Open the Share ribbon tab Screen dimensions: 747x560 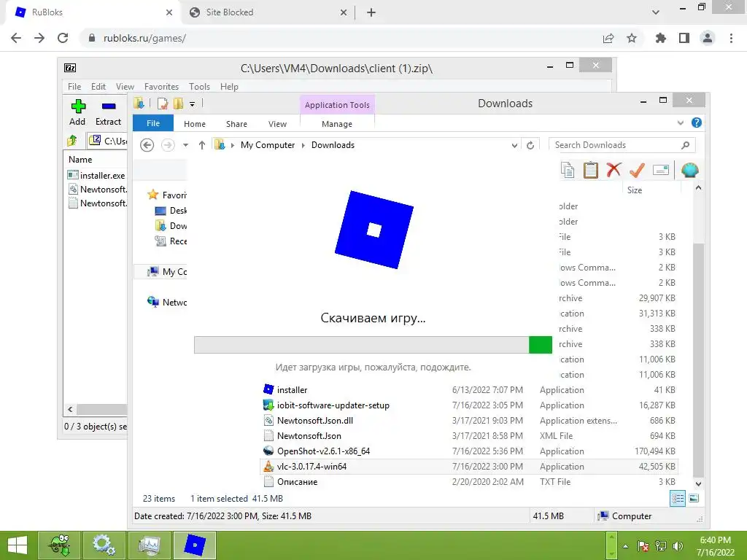click(236, 124)
